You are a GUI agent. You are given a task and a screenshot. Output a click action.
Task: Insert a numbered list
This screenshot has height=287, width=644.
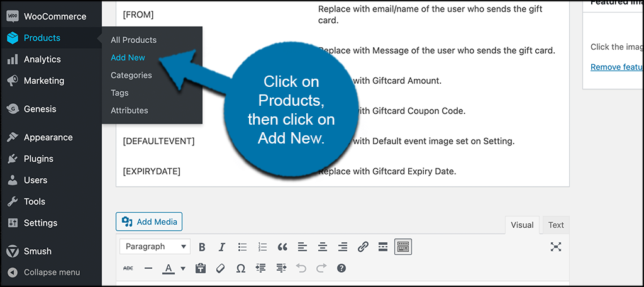click(x=262, y=247)
